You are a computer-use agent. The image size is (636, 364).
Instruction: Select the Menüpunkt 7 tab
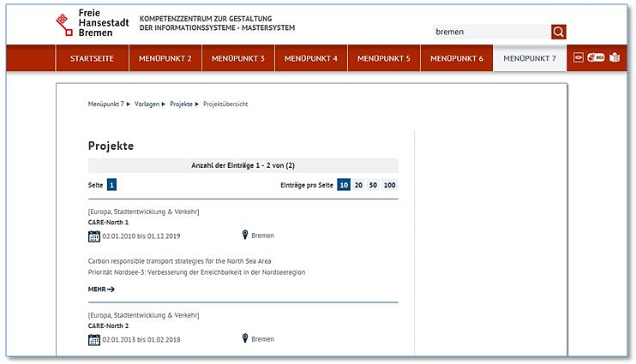530,58
